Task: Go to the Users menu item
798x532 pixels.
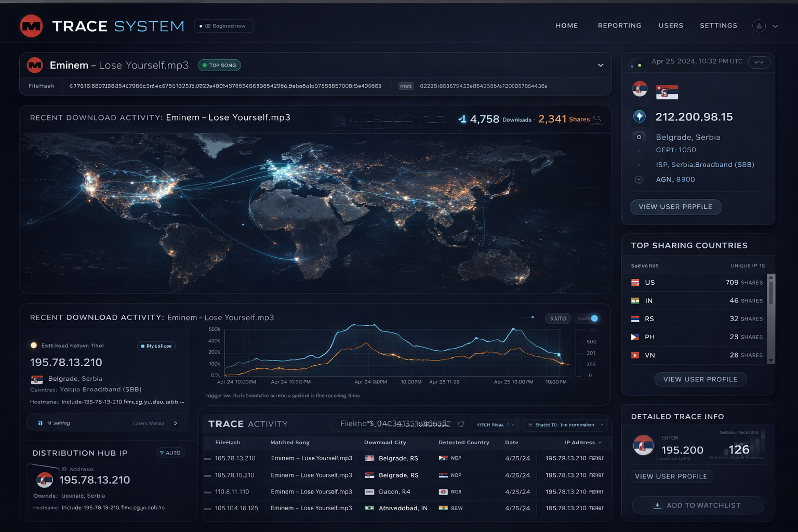Action: tap(671, 25)
